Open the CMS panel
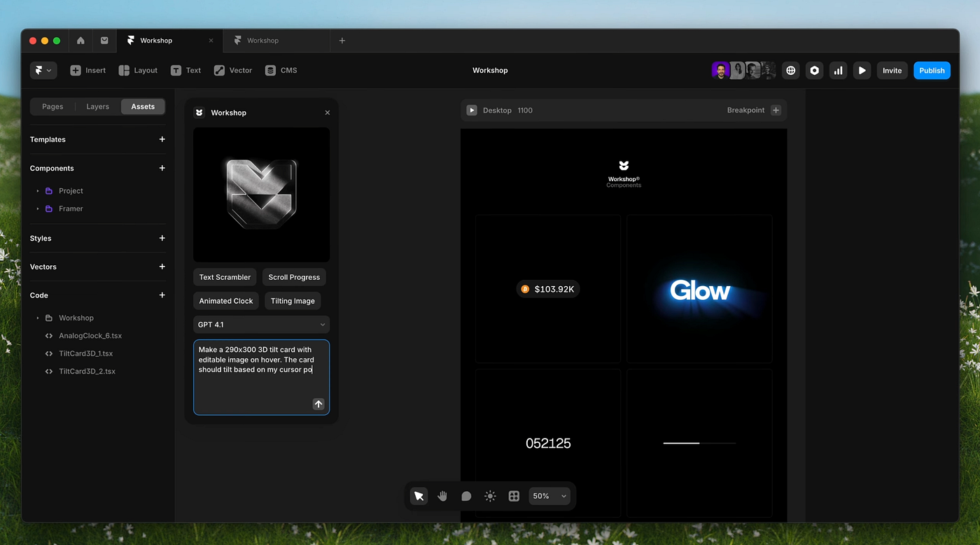This screenshot has height=545, width=980. (281, 70)
